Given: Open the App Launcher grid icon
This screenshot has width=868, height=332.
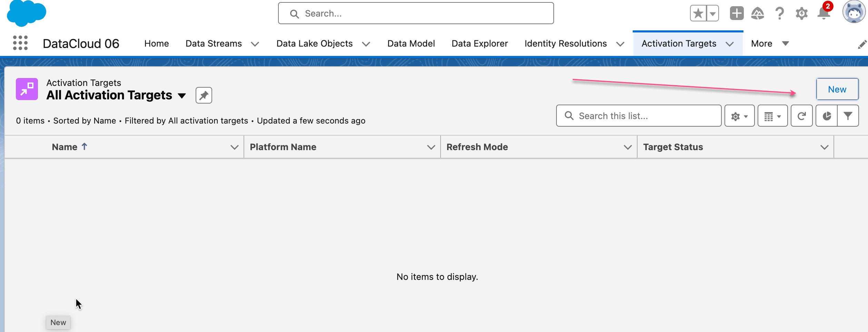Looking at the screenshot, I should [x=20, y=43].
